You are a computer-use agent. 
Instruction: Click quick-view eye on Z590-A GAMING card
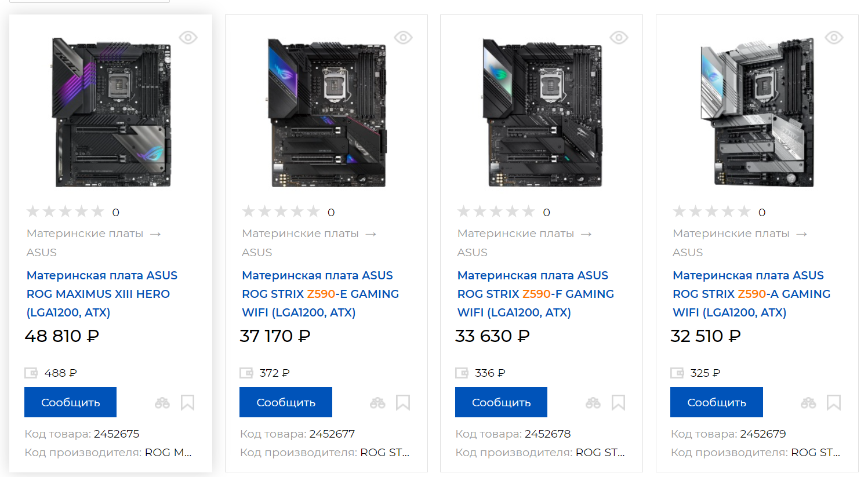834,38
